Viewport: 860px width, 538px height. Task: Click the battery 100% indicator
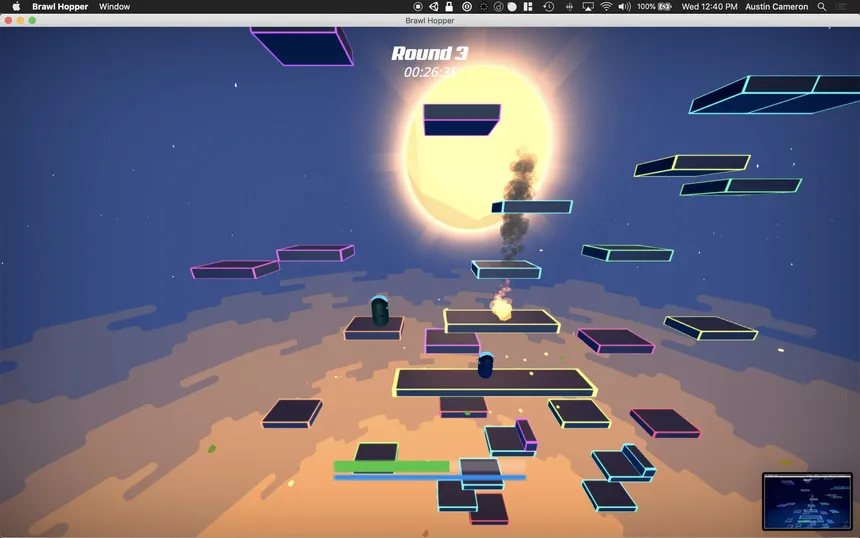tap(654, 7)
